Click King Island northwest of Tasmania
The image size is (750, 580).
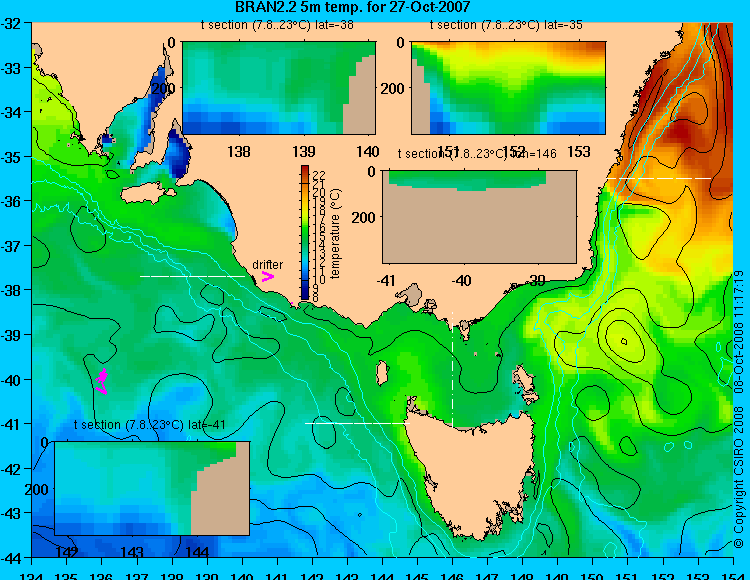click(382, 373)
